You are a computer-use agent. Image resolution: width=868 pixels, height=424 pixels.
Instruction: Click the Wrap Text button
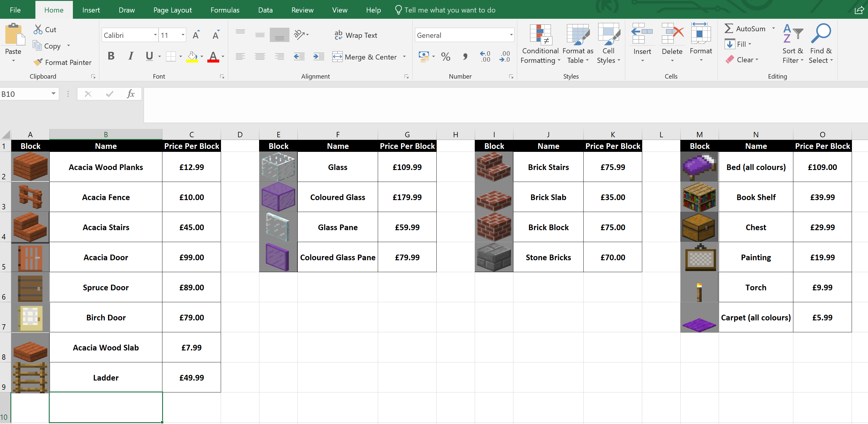pyautogui.click(x=354, y=34)
